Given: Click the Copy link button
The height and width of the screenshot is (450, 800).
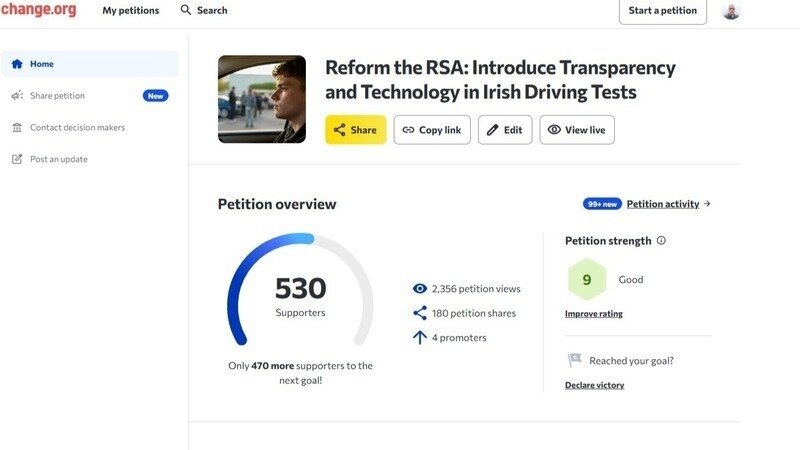Looking at the screenshot, I should coord(432,130).
